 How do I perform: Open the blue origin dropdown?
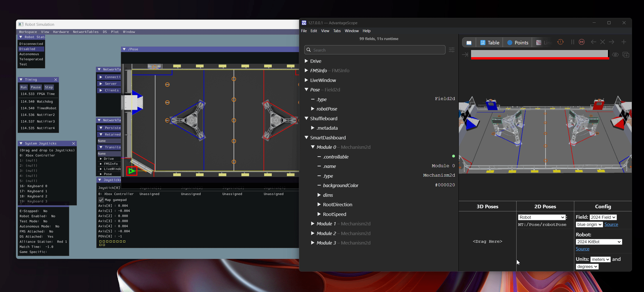pyautogui.click(x=589, y=224)
